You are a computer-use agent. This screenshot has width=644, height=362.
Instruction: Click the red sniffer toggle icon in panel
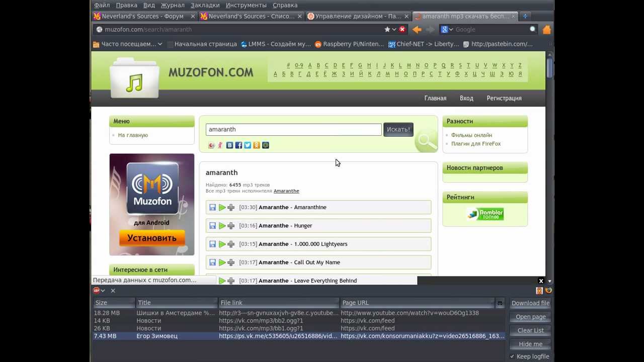pyautogui.click(x=96, y=291)
